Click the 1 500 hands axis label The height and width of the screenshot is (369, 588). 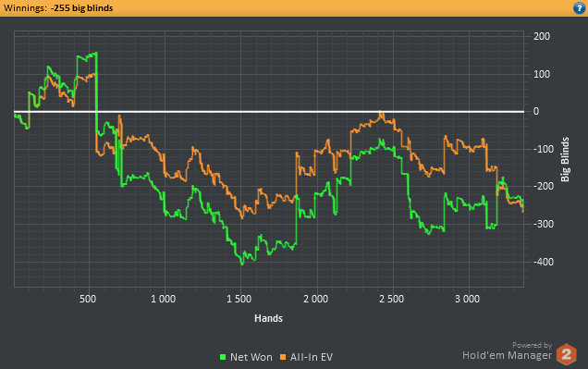(239, 300)
